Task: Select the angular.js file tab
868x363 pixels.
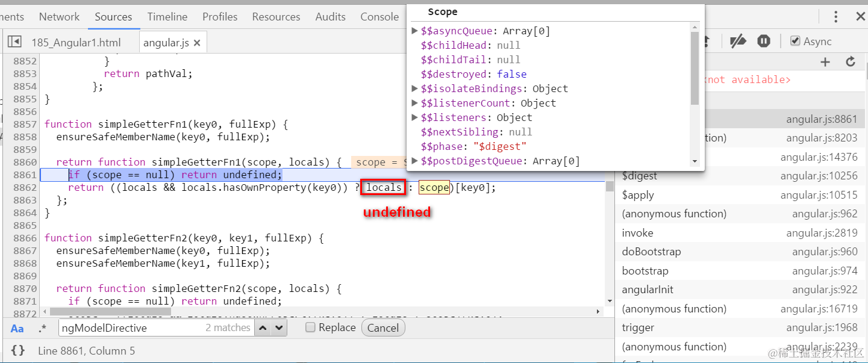Action: 166,43
